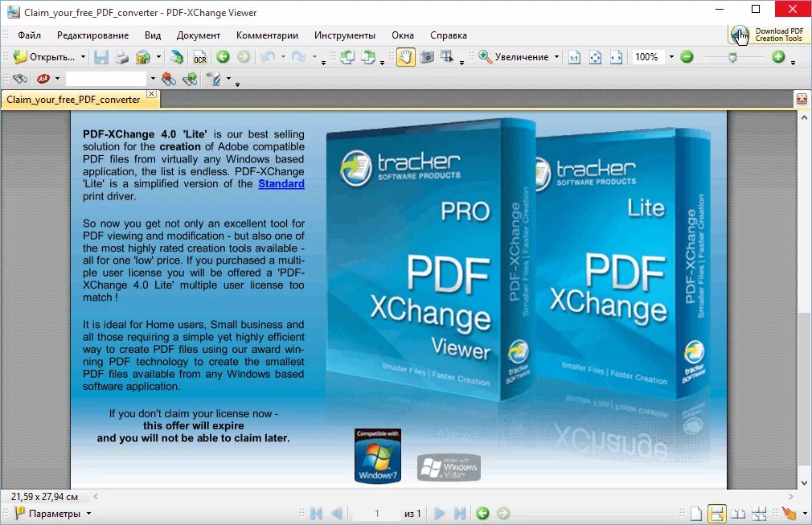This screenshot has height=525, width=812.
Task: Expand the Ask search provider dropdown
Action: [57, 79]
